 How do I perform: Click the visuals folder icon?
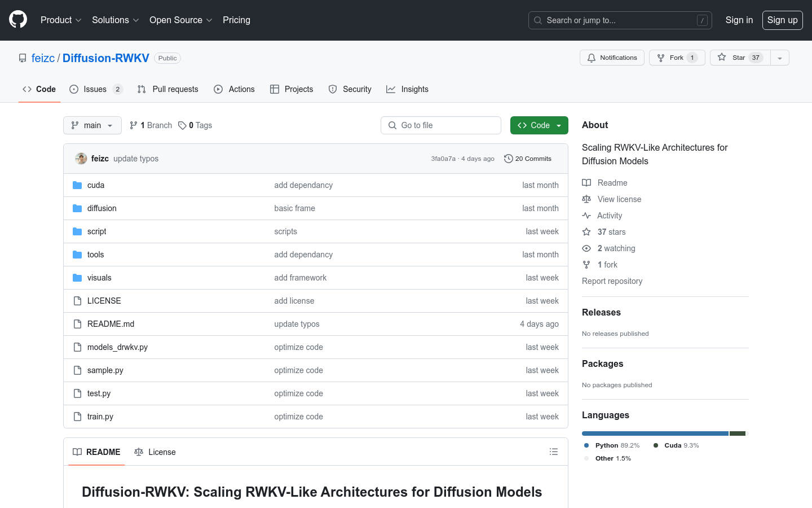click(x=77, y=278)
